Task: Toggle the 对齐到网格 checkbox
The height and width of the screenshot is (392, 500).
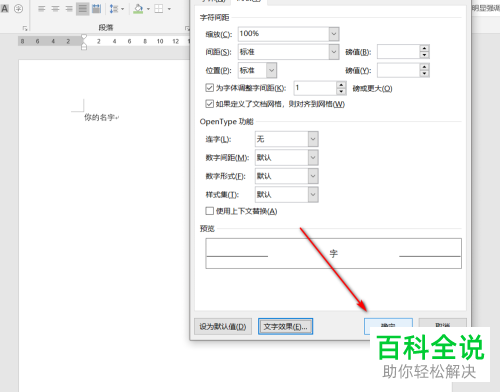Action: tap(209, 104)
